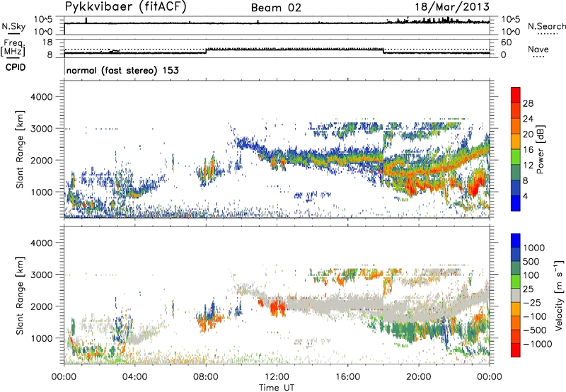The height and width of the screenshot is (392, 566).
Task: Click '4000' on the power panel range axis
Action: tap(42, 97)
